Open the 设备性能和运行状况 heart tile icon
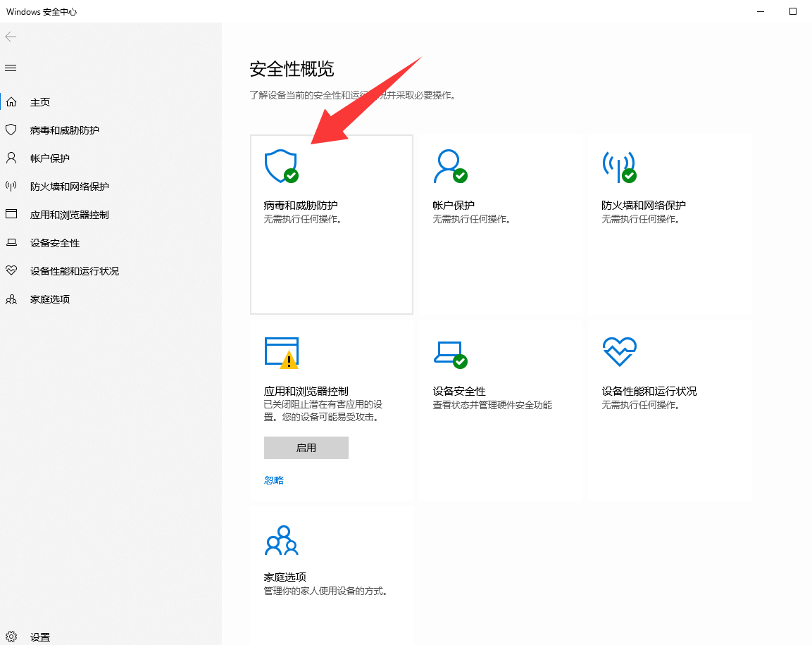812x645 pixels. tap(619, 352)
